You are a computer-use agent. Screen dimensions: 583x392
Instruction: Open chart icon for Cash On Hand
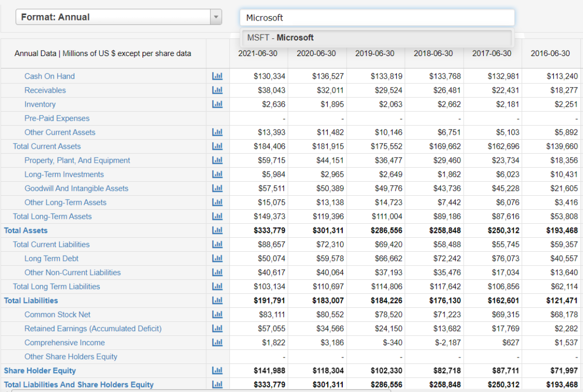(x=217, y=76)
